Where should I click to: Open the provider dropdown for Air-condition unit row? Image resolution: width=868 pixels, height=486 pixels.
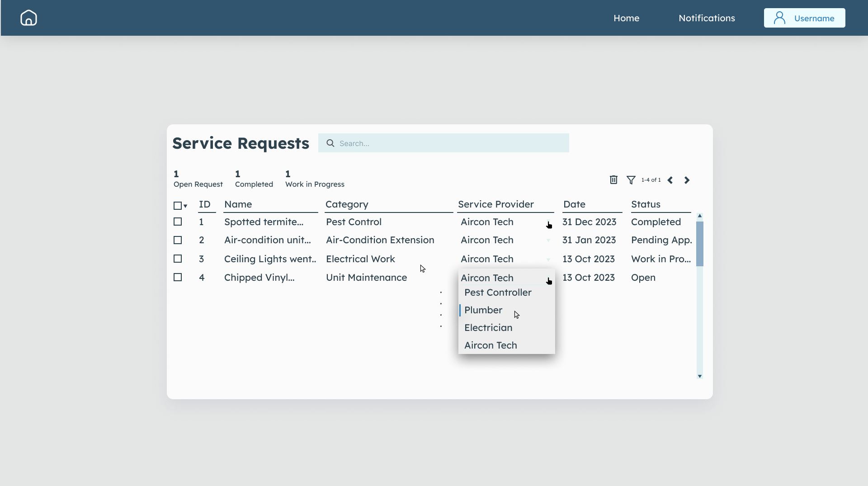click(547, 241)
